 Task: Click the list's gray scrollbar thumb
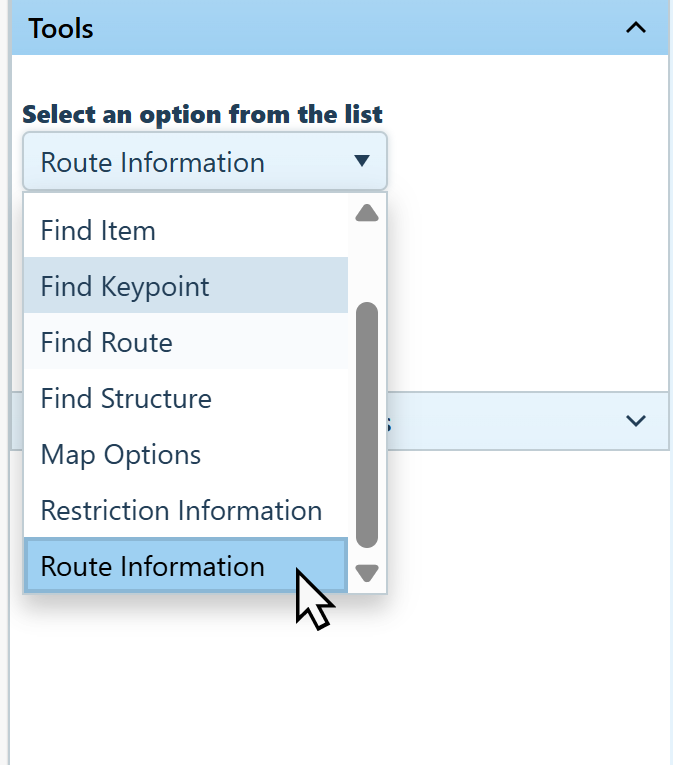click(367, 425)
